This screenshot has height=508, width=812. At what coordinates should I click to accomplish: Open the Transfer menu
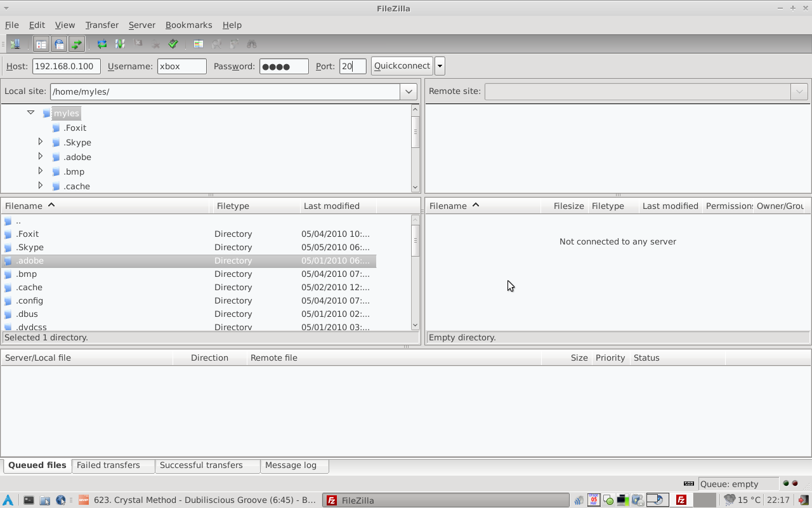tap(102, 25)
